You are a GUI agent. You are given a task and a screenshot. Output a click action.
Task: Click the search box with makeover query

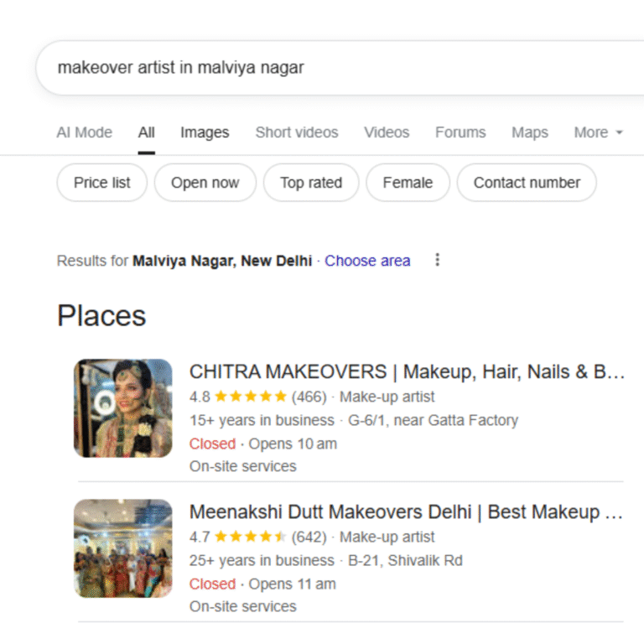pyautogui.click(x=335, y=68)
